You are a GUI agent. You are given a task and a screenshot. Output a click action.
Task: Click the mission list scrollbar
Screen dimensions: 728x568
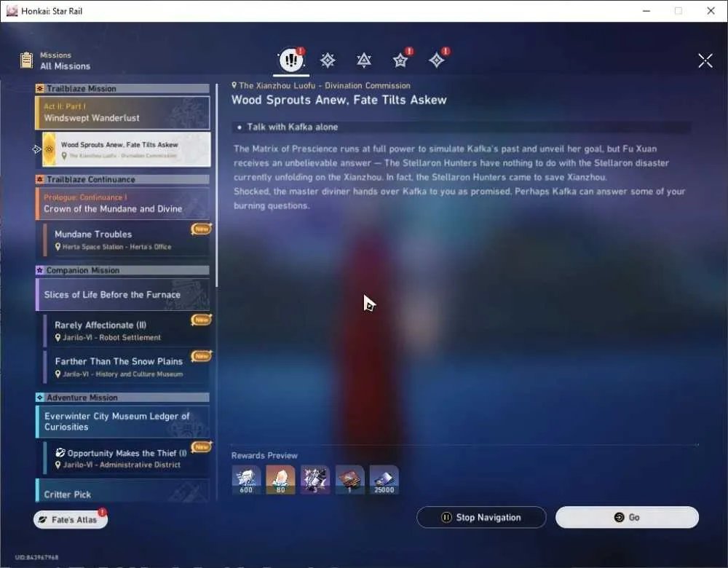217,186
